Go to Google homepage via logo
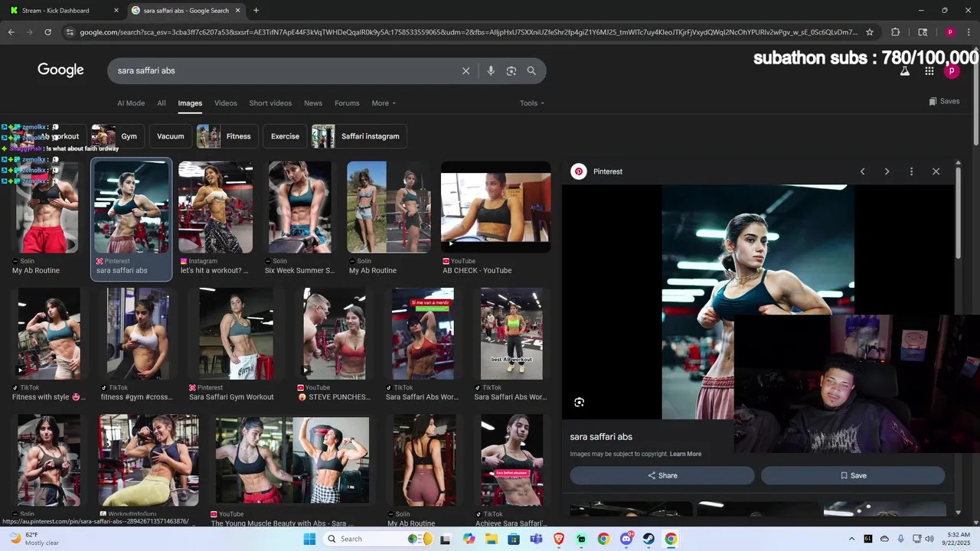The image size is (980, 551). 60,70
